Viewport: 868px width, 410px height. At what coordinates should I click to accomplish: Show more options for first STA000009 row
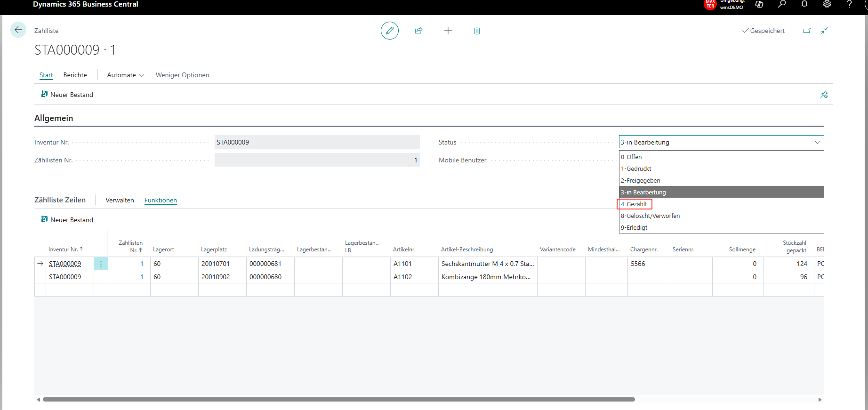click(x=101, y=264)
